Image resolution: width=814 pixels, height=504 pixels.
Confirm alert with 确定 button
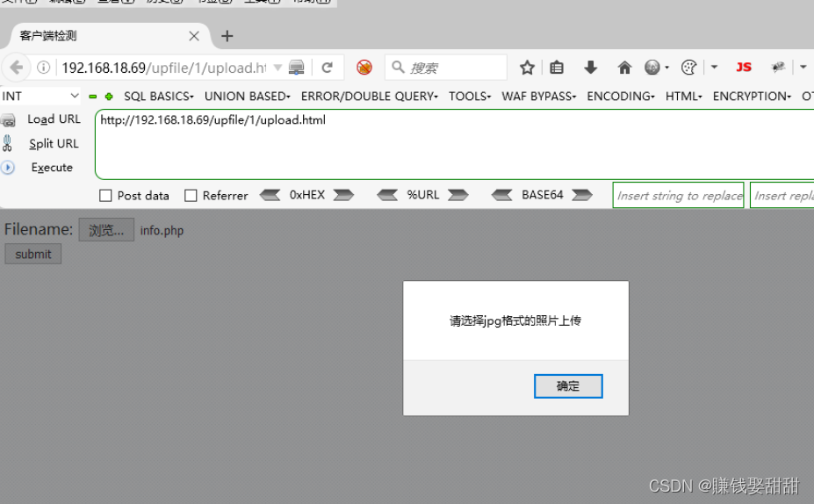(568, 386)
